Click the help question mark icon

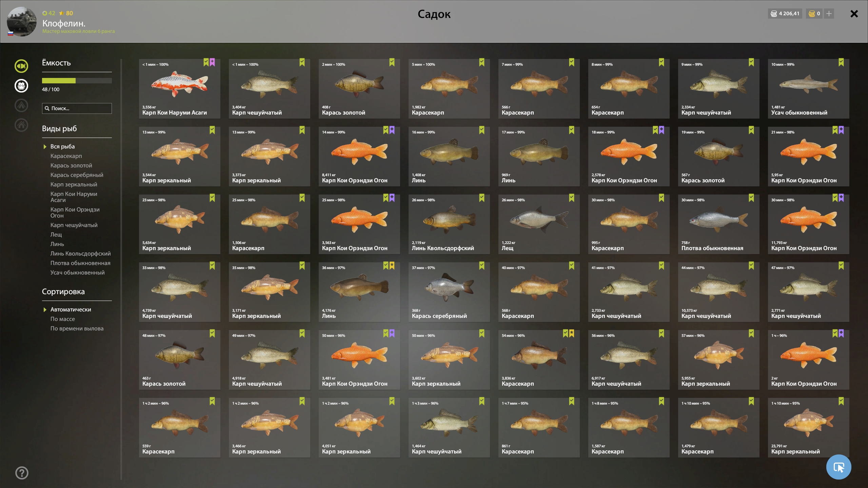pyautogui.click(x=22, y=473)
